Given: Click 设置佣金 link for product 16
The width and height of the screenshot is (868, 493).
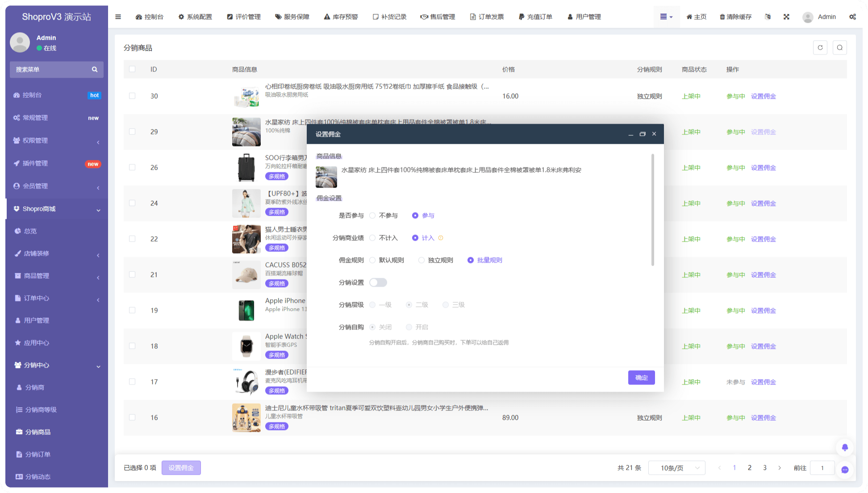Looking at the screenshot, I should point(763,418).
